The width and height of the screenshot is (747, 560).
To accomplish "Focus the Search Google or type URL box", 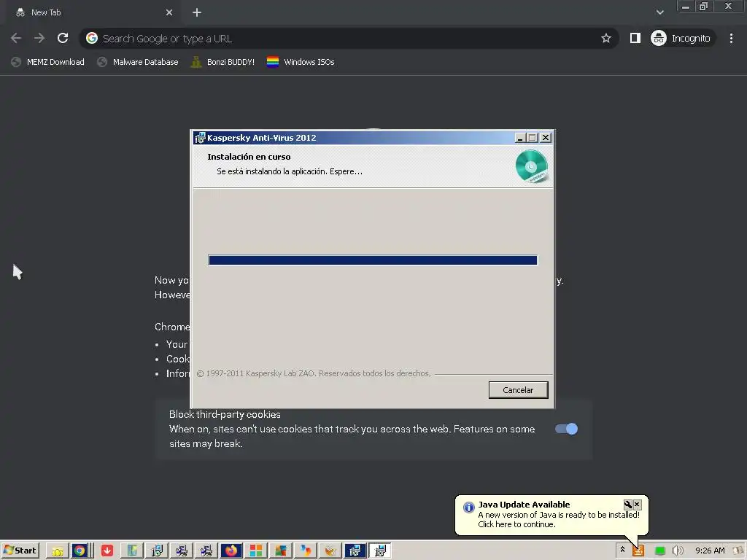I will pyautogui.click(x=348, y=38).
